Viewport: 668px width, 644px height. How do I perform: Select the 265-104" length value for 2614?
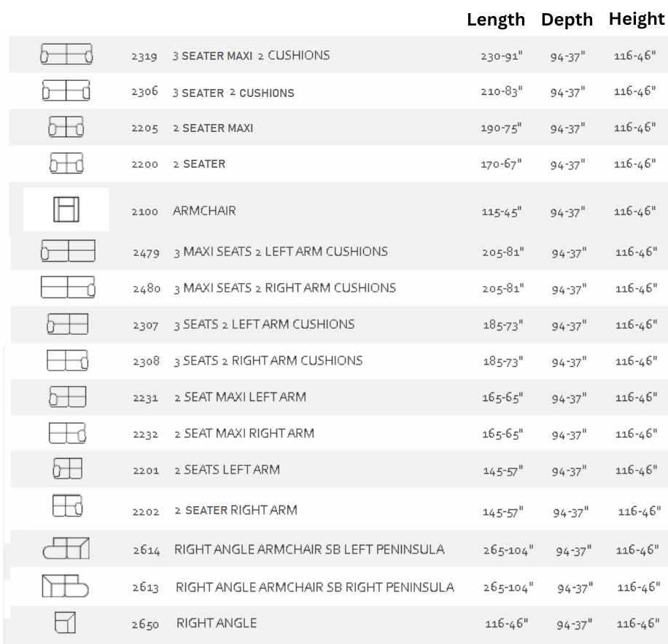click(508, 551)
